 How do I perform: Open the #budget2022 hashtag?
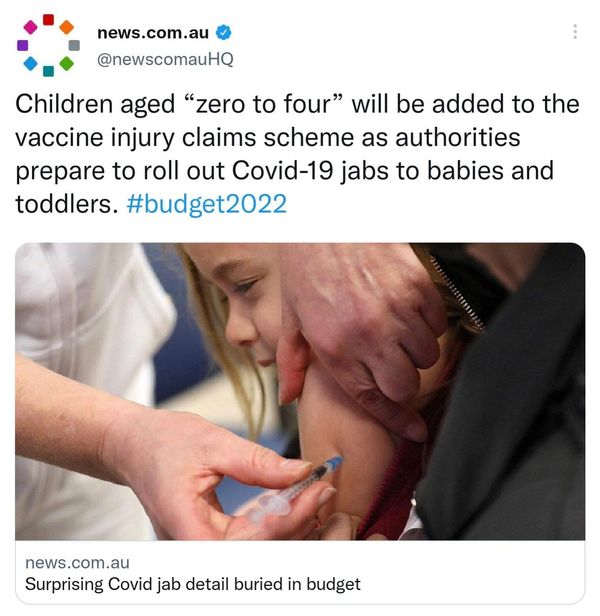point(207,204)
